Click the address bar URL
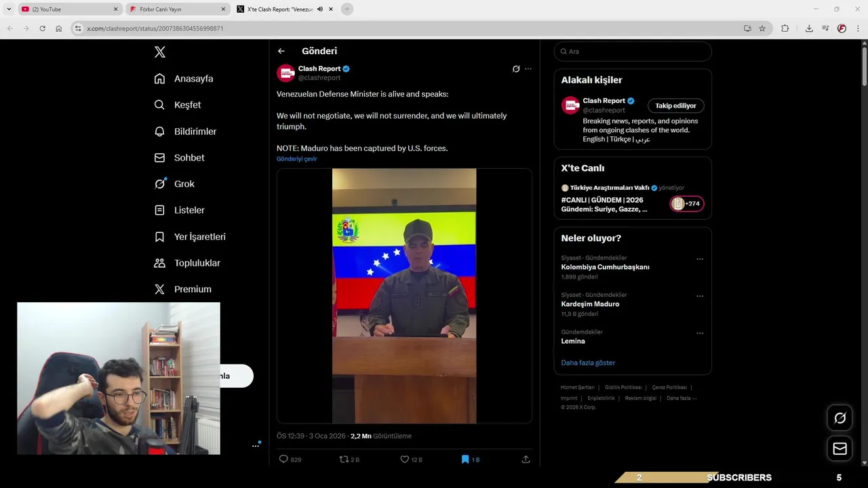Screen dimensions: 868x488 pos(155,28)
